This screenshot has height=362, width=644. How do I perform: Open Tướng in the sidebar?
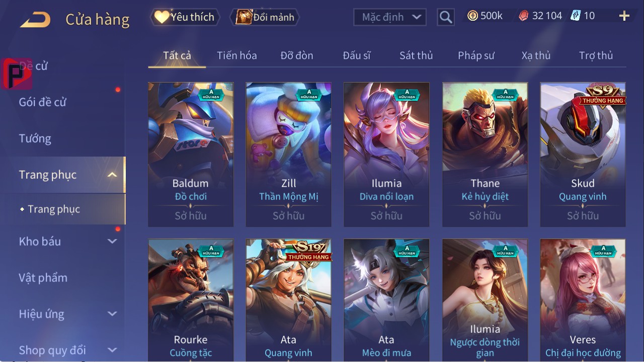(x=35, y=138)
